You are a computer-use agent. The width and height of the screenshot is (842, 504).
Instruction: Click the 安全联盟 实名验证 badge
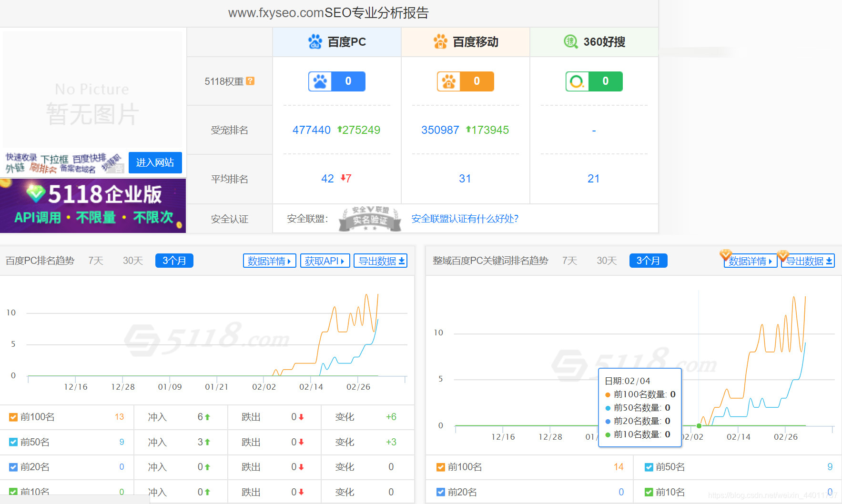tap(370, 219)
